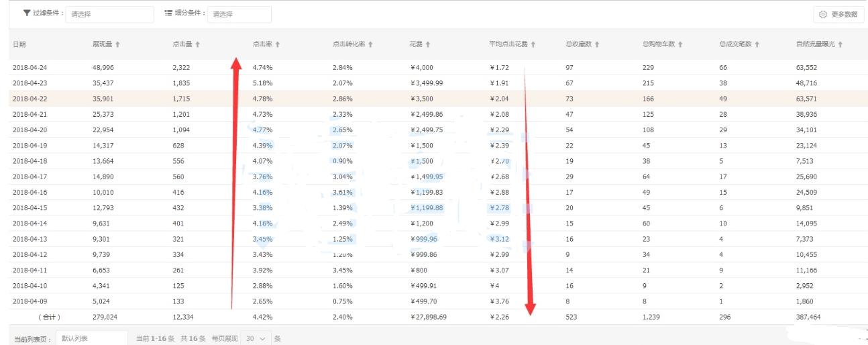Click the funnel icon beside 过滤条件
The width and height of the screenshot is (868, 345).
coord(26,13)
